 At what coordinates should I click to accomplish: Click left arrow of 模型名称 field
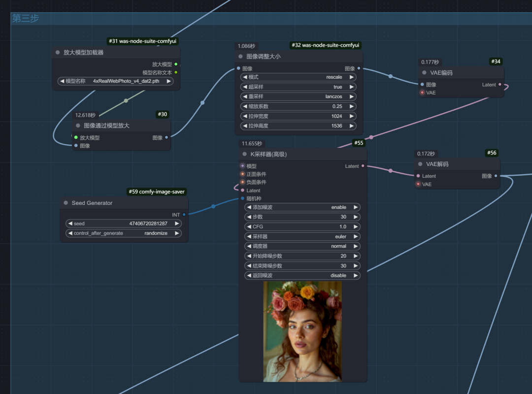point(62,81)
